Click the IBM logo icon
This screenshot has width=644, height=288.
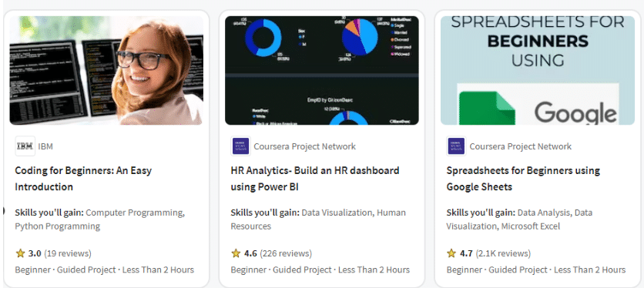[25, 146]
